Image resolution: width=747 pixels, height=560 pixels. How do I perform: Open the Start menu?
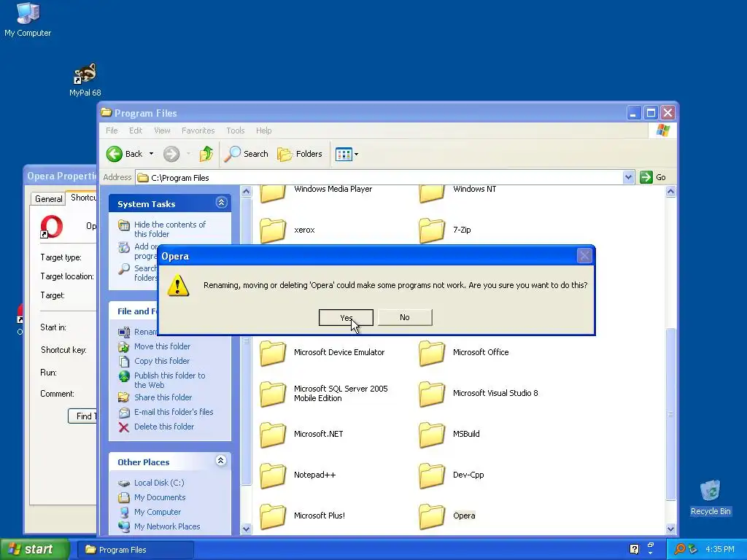coord(35,549)
